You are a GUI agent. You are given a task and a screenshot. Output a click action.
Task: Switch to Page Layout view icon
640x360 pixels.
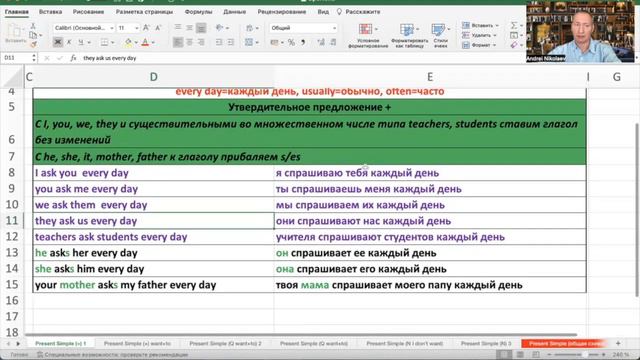[x=520, y=355]
